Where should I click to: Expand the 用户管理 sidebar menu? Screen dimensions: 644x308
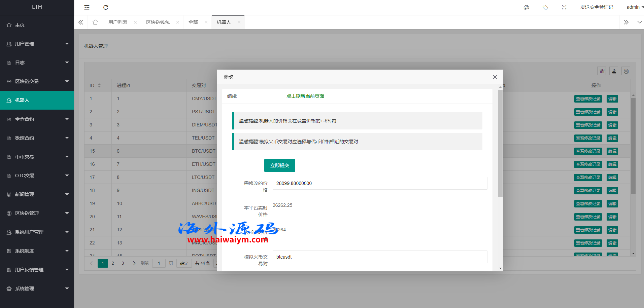(x=37, y=44)
